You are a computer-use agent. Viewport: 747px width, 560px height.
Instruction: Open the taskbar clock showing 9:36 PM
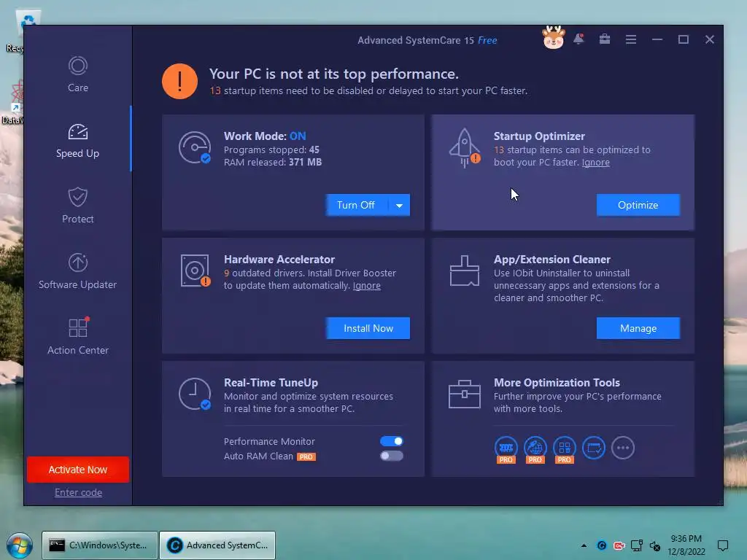point(686,545)
